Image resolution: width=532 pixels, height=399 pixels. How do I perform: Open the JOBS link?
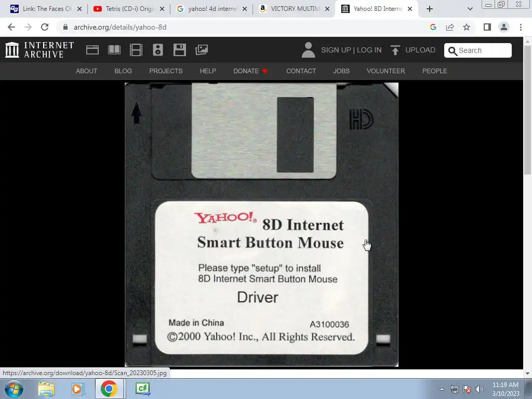coord(341,71)
